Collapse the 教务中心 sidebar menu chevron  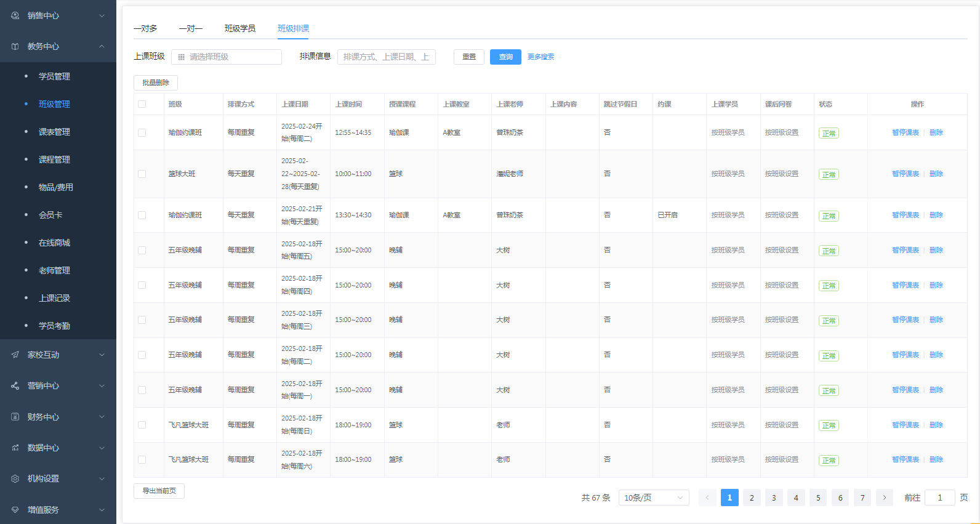point(102,46)
